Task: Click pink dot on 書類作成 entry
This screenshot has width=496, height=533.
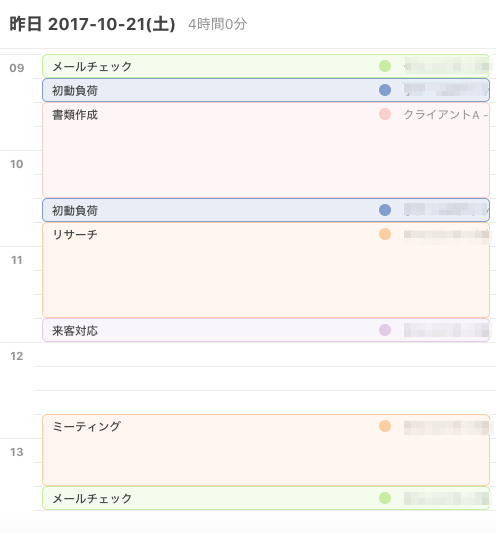Action: coord(385,114)
